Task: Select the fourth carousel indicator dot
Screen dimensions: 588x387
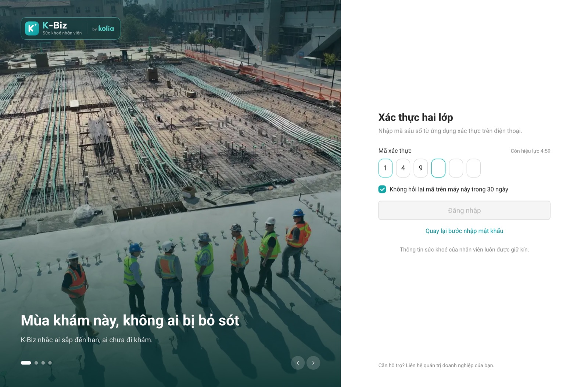Action: click(50, 363)
